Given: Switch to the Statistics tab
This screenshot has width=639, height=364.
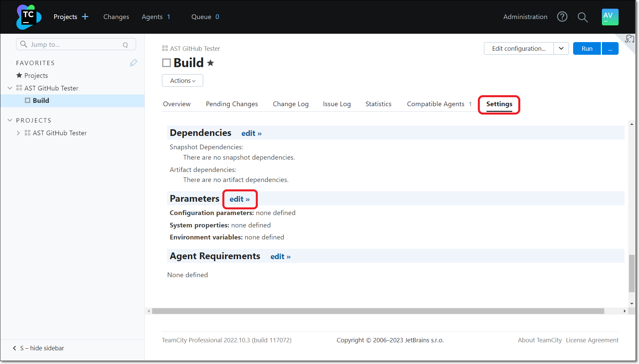Looking at the screenshot, I should [378, 104].
